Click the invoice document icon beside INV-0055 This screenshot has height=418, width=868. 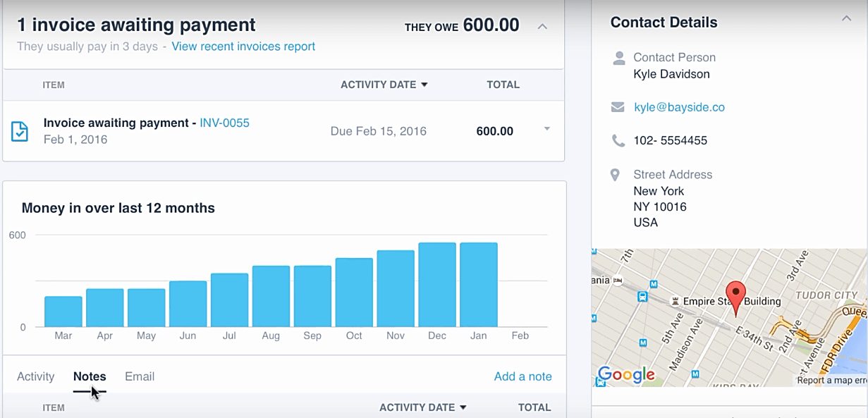pyautogui.click(x=20, y=131)
